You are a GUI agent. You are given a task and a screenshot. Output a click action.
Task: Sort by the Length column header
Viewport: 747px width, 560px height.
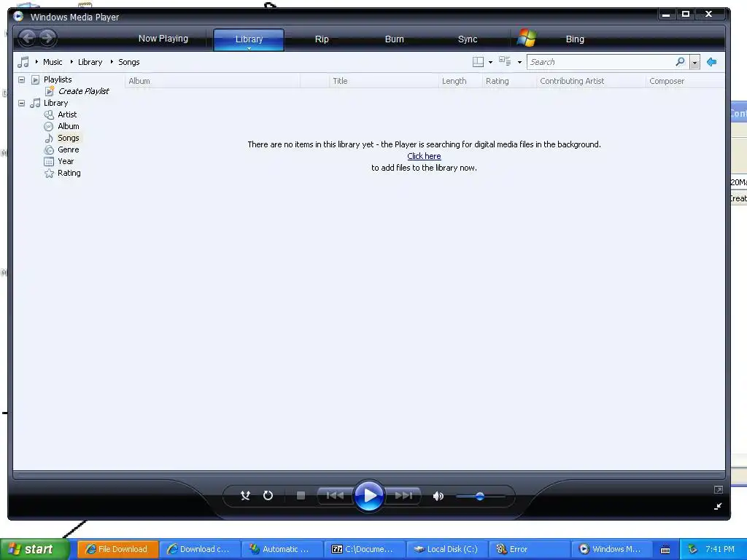point(460,81)
